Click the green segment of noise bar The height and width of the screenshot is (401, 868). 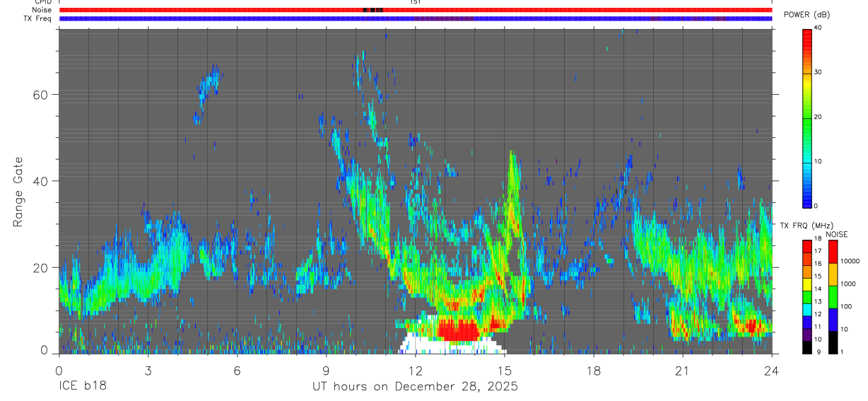click(833, 297)
